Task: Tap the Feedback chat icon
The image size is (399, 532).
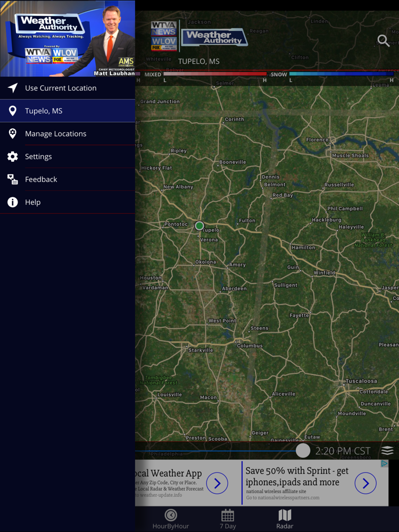Action: pyautogui.click(x=13, y=179)
